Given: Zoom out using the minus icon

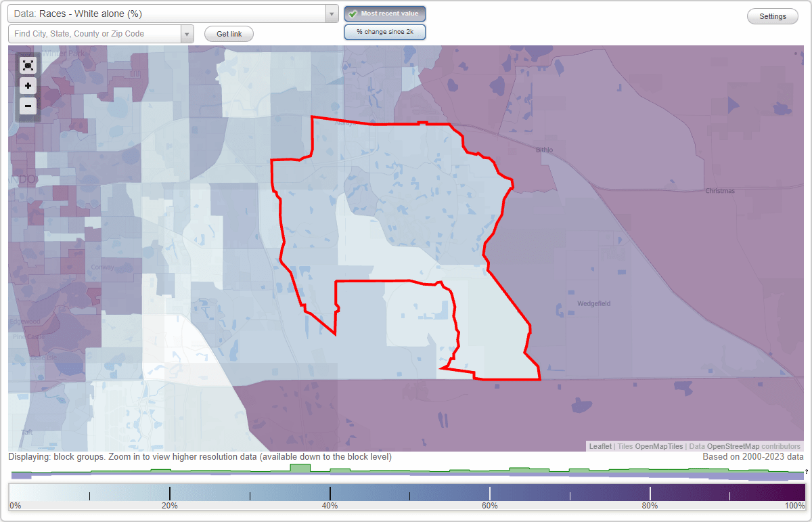Looking at the screenshot, I should point(28,106).
